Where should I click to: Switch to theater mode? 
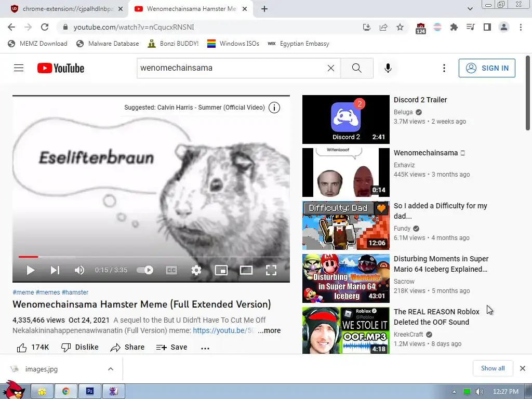[x=246, y=270]
